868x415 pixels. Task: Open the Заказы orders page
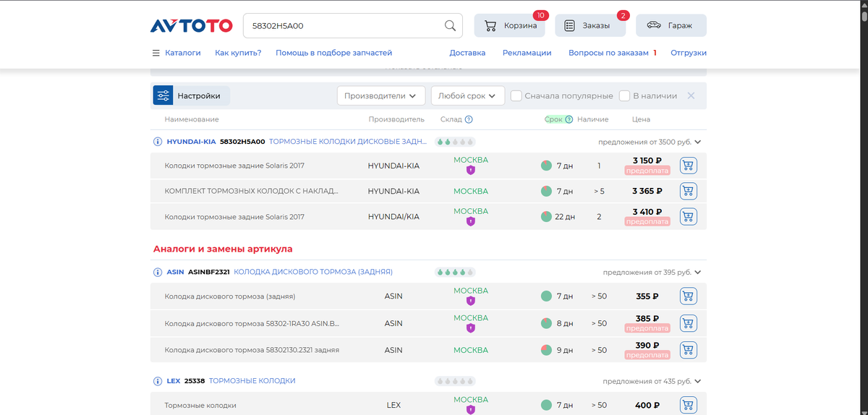590,26
